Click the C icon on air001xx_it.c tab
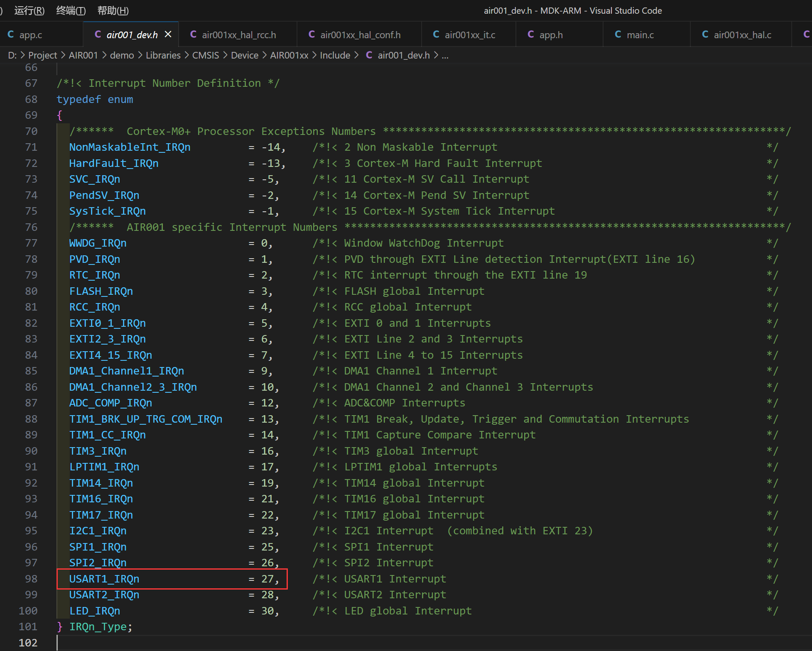This screenshot has height=651, width=812. click(x=436, y=34)
